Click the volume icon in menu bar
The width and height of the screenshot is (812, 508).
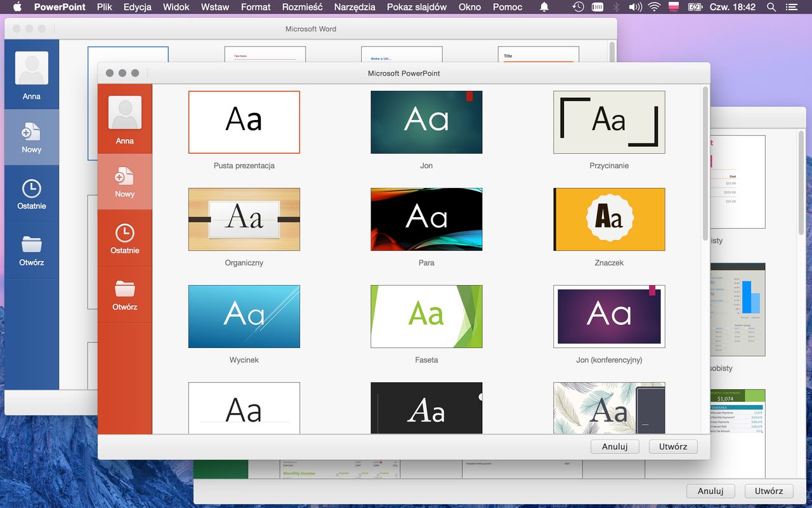point(635,7)
